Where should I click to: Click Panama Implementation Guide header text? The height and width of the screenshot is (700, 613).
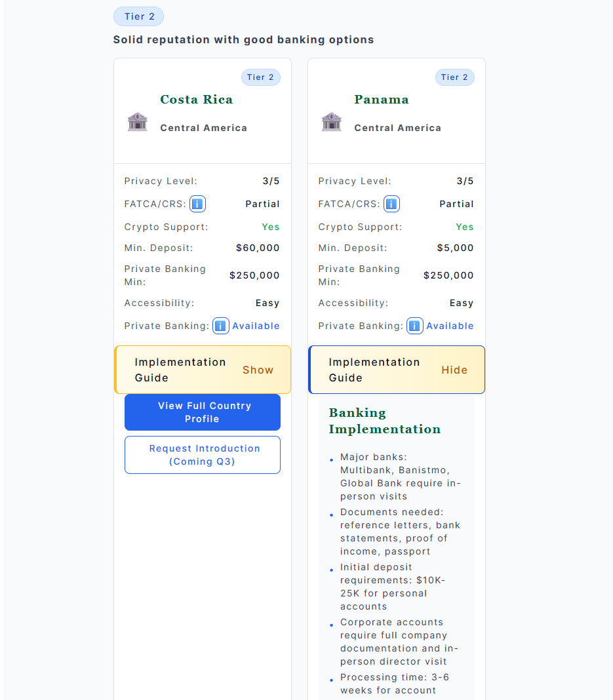click(374, 370)
